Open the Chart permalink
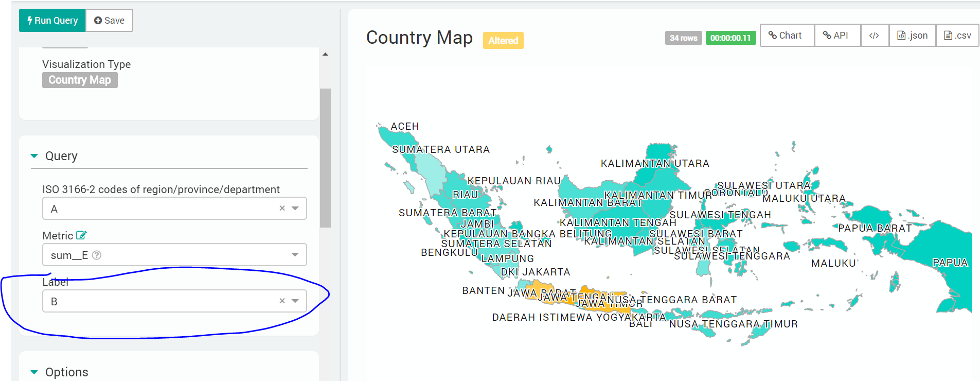The image size is (980, 381). pos(786,36)
